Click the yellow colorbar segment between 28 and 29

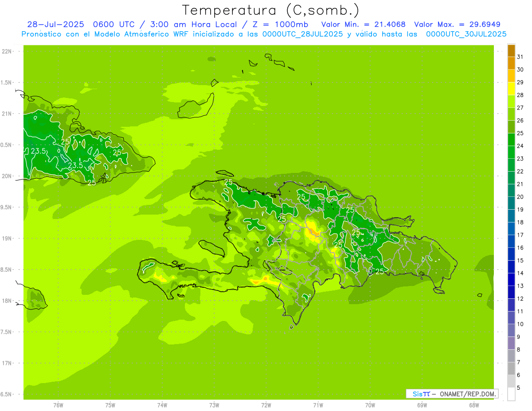[511, 89]
